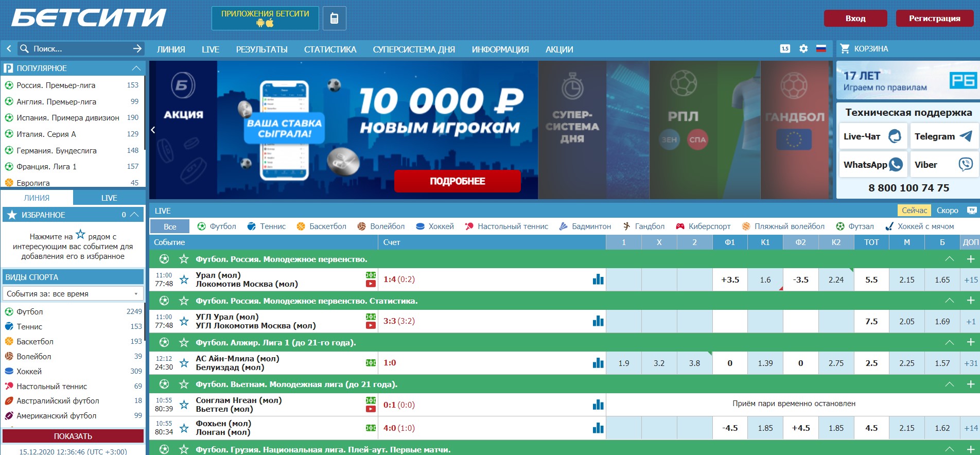This screenshot has width=980, height=455.
Task: Collapse the Популярное panel
Action: [x=136, y=68]
